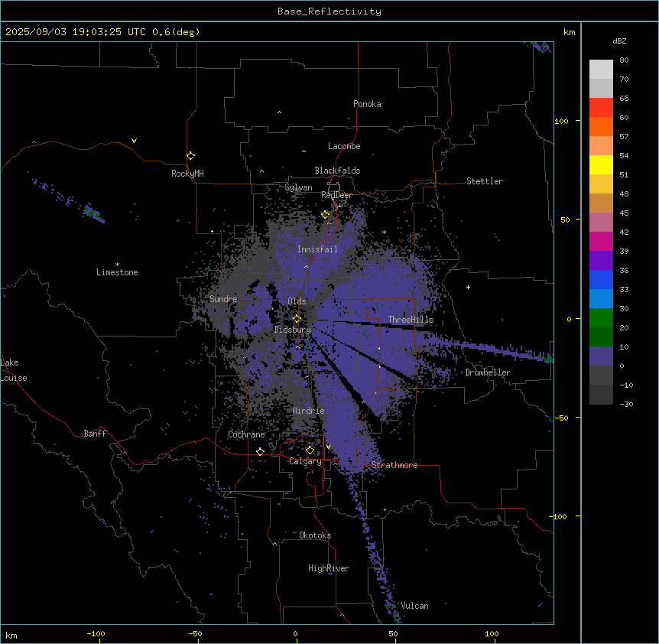Viewport: 659px width, 644px height.
Task: Click the Drumheller town label
Action: click(x=488, y=372)
